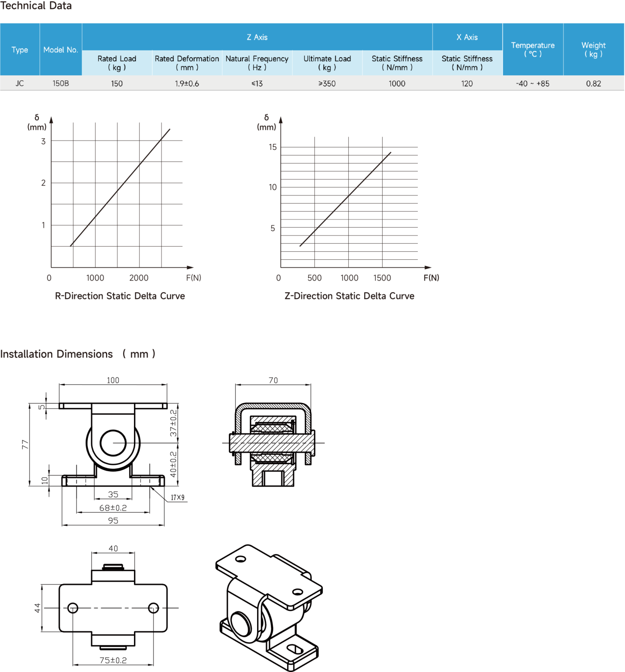The height and width of the screenshot is (672, 625).
Task: Select the X Axis header cell
Action: [x=467, y=37]
